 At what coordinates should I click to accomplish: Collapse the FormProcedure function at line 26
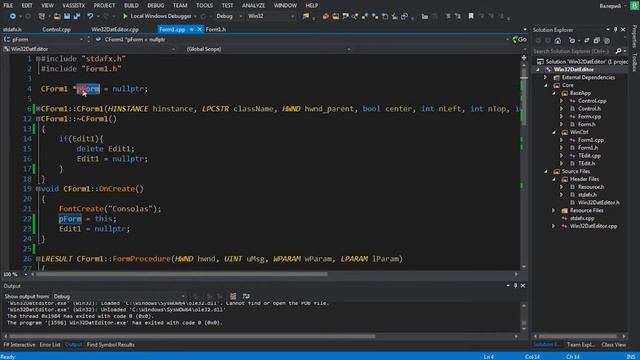[x=38, y=259]
